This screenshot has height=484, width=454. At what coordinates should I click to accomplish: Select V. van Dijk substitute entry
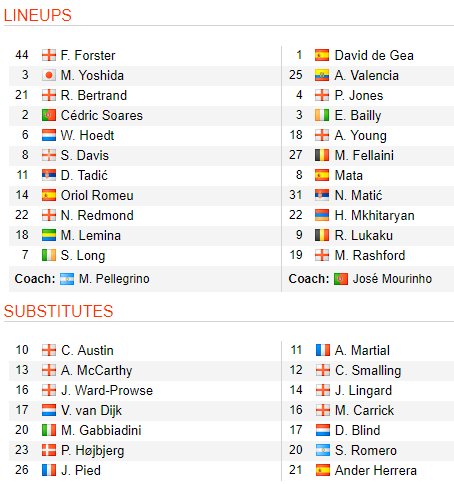tap(91, 410)
